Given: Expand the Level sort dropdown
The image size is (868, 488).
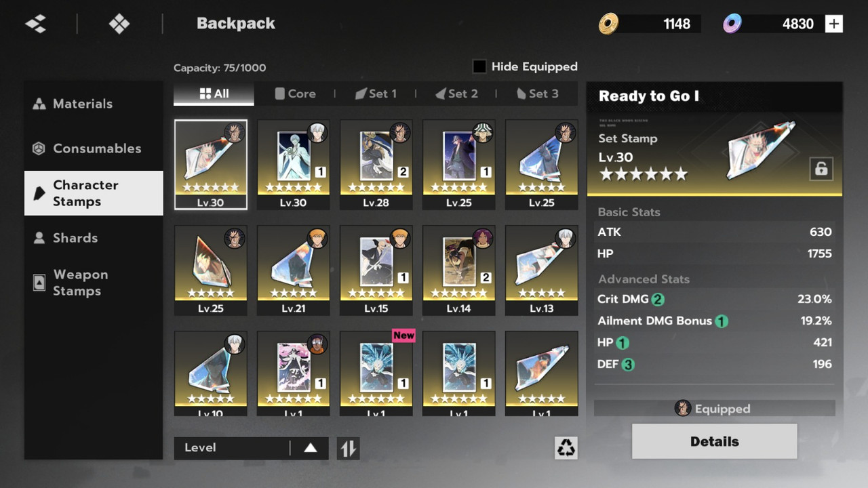Looking at the screenshot, I should [251, 448].
